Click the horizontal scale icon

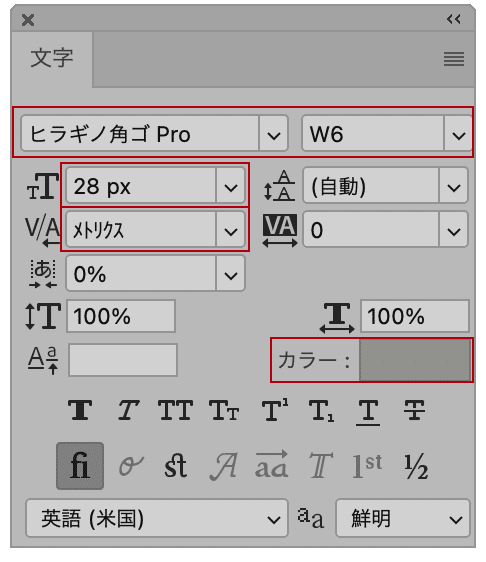(x=337, y=318)
